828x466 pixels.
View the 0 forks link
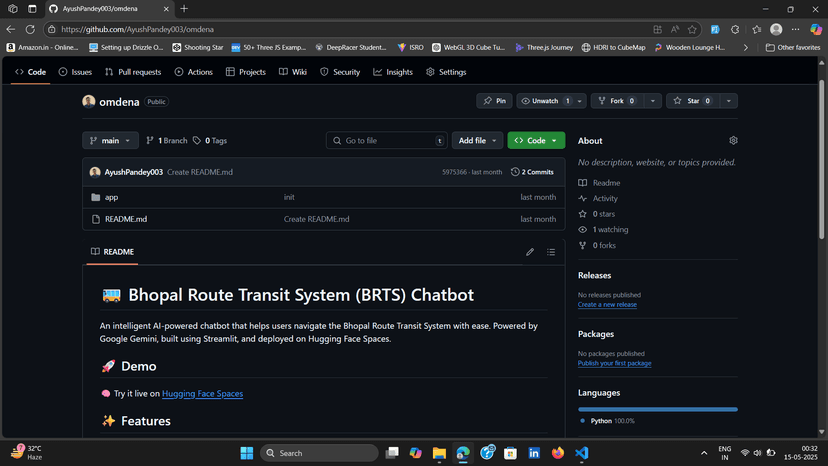[597, 245]
